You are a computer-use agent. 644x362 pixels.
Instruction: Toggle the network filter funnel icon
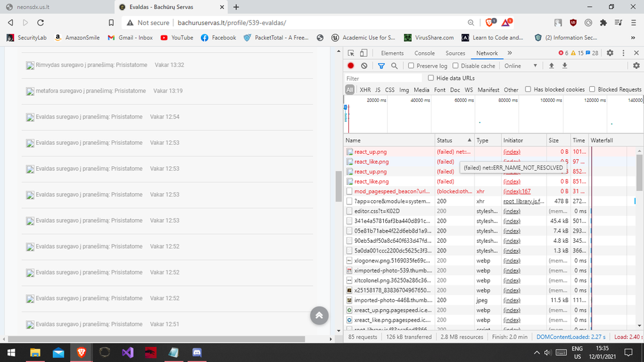click(x=381, y=66)
